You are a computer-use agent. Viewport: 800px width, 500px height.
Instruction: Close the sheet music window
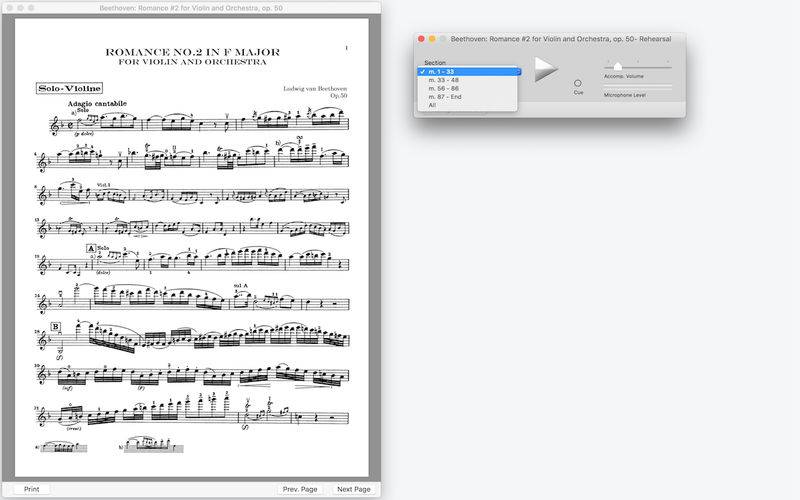coord(9,7)
